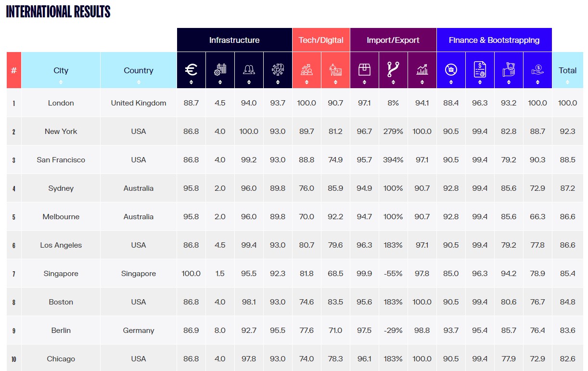Sort by the Euro currency icon column

pos(191,70)
